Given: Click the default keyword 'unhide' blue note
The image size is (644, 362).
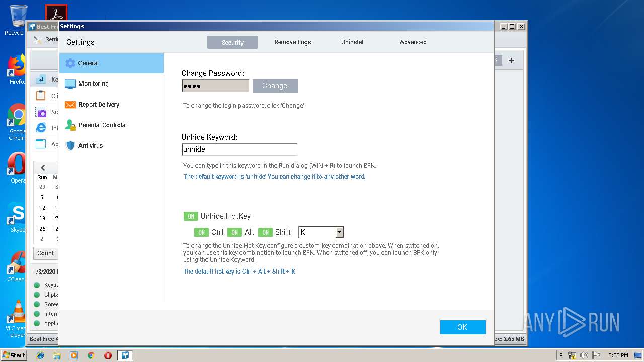Looking at the screenshot, I should point(274,177).
